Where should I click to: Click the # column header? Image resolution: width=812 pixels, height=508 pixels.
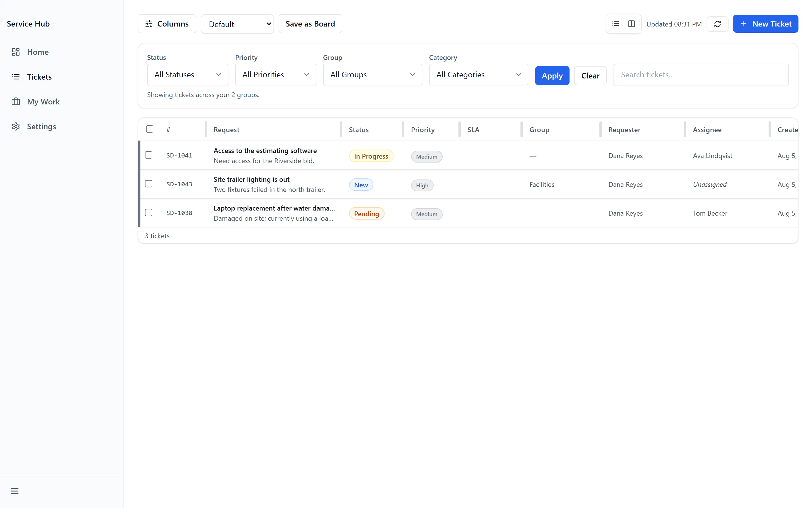pos(168,130)
